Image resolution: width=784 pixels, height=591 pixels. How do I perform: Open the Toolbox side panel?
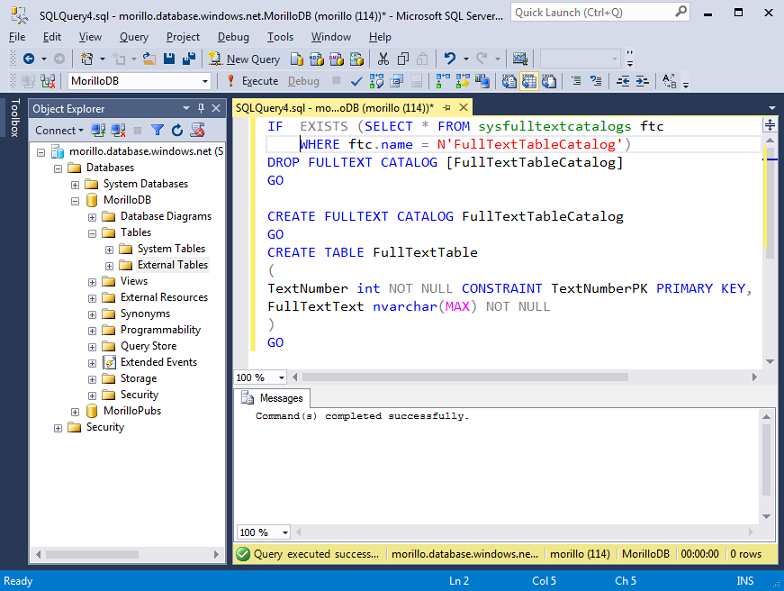pos(15,118)
